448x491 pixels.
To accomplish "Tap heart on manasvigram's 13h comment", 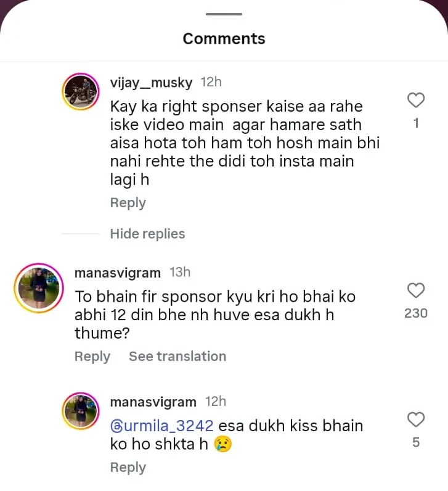I will [416, 290].
